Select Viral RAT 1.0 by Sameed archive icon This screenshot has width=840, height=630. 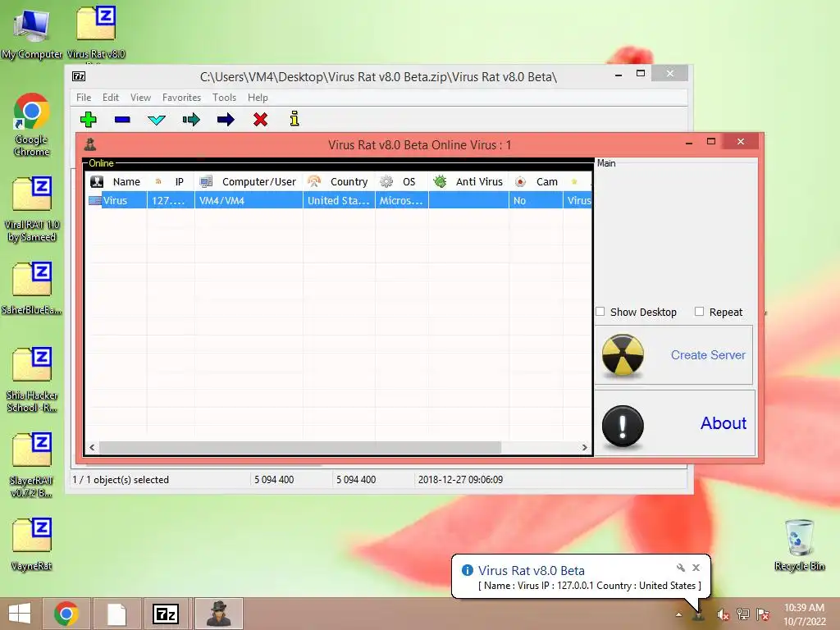pos(32,209)
